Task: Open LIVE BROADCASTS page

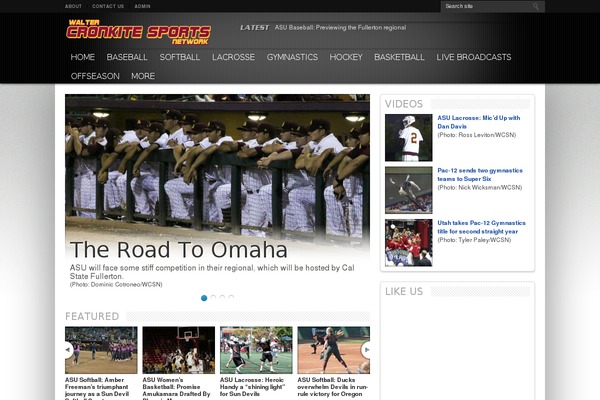Action: pos(474,57)
